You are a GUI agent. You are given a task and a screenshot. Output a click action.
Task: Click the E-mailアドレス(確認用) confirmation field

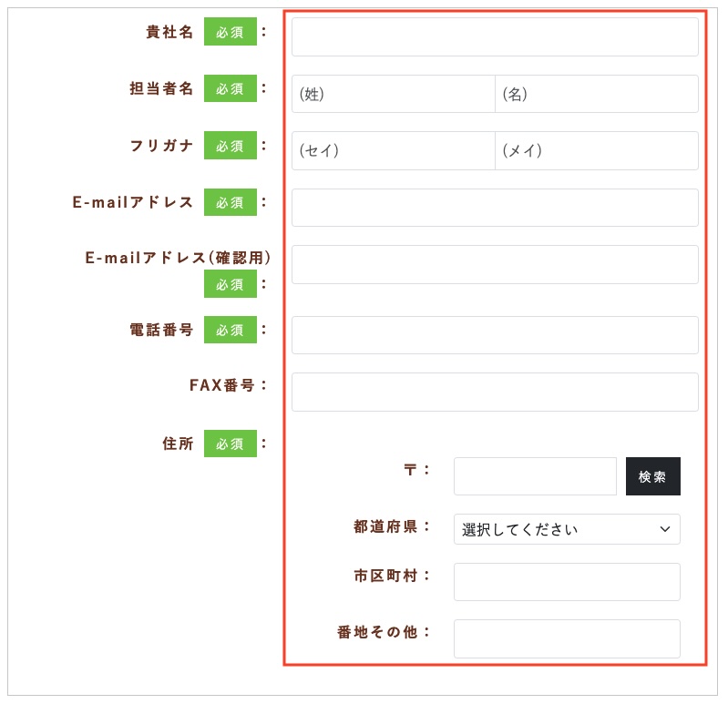click(495, 264)
